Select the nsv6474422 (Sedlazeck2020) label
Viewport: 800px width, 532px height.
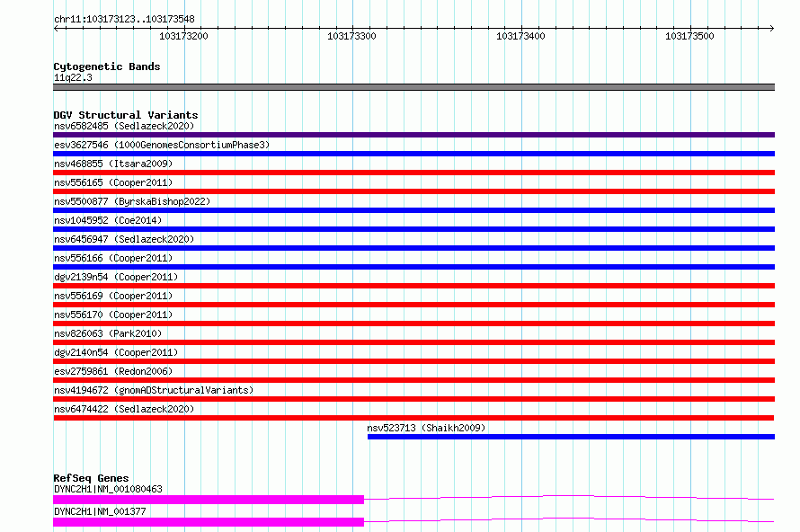tap(124, 409)
